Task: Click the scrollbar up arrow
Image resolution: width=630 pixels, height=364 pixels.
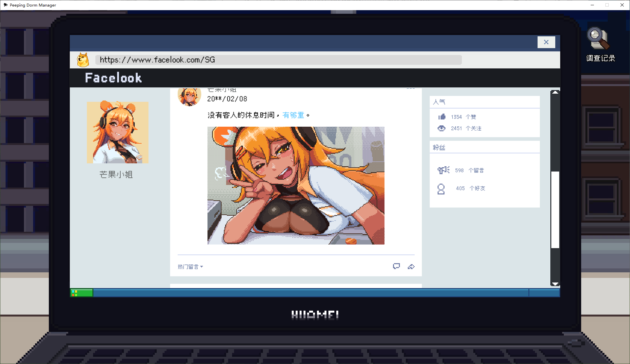Action: point(555,93)
